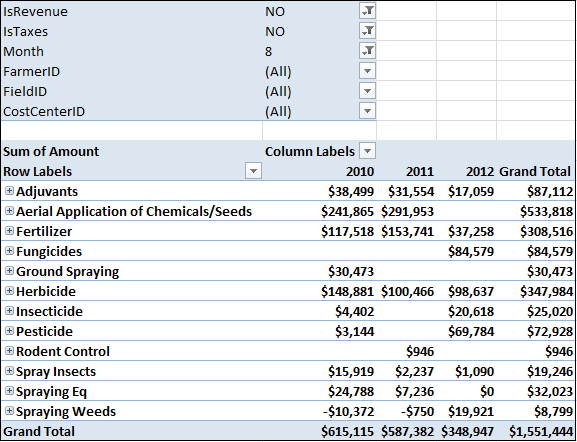Expand the Adjuvants row
Image resolution: width=577 pixels, height=442 pixels.
point(10,191)
